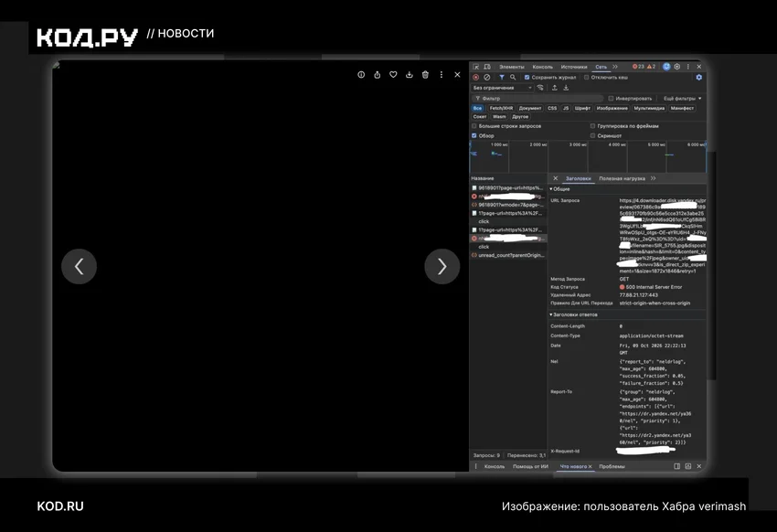Image resolution: width=777 pixels, height=532 pixels.
Task: Open network conditions wifi icon
Action: (540, 88)
